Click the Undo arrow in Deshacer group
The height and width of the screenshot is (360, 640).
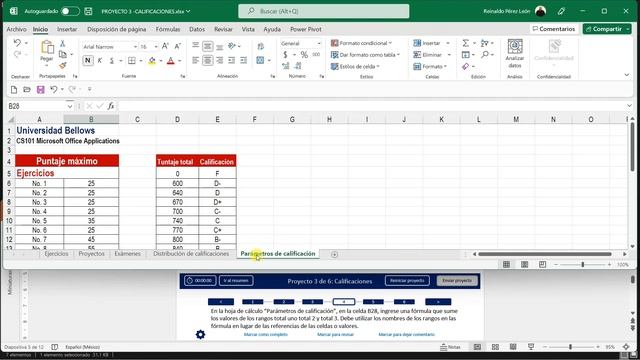(17, 42)
